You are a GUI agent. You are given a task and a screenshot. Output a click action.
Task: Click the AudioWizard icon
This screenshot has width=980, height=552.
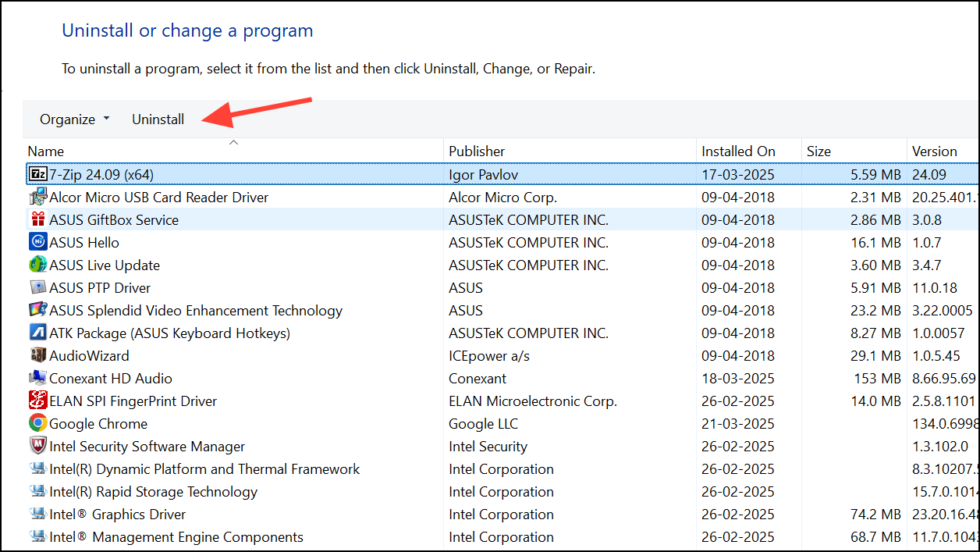point(37,355)
